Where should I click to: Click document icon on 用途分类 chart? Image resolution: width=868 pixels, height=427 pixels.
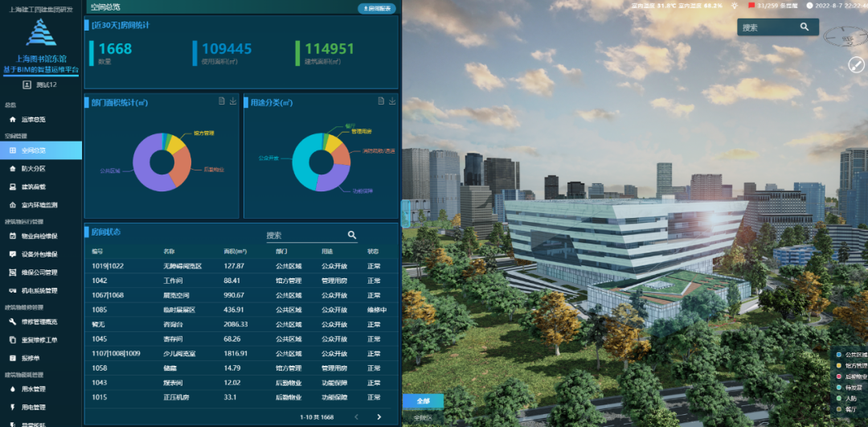[381, 101]
